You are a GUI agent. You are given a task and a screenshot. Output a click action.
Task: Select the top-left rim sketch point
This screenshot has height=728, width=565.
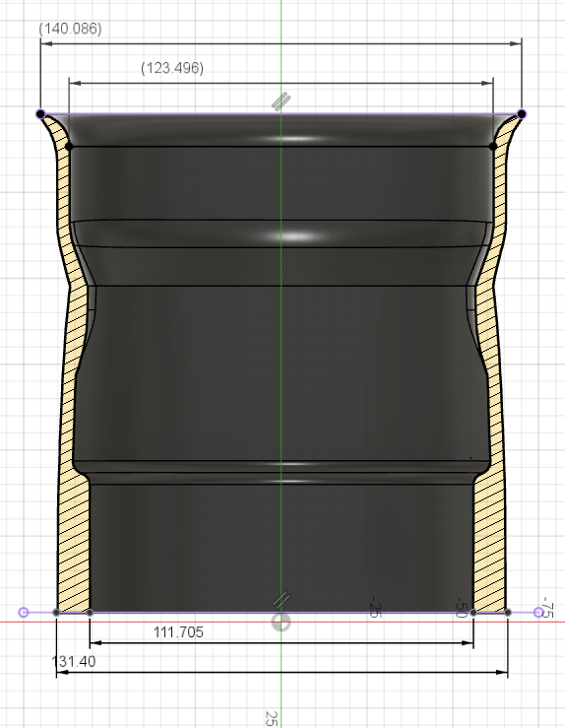(40, 113)
